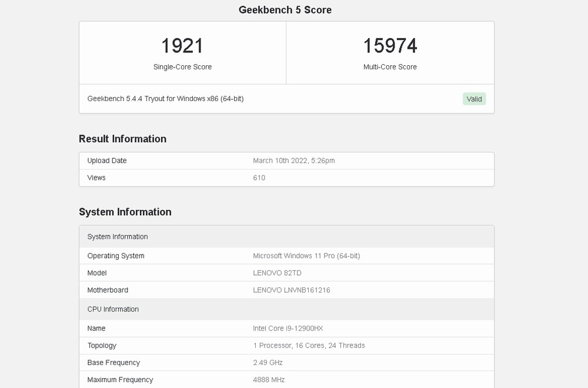The image size is (588, 388).
Task: Click the Views label
Action: click(96, 178)
